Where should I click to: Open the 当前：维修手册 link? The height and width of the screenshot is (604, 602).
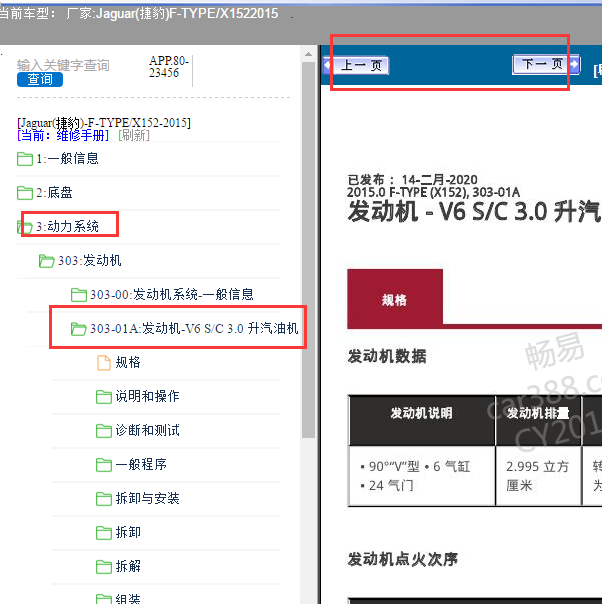click(x=63, y=135)
